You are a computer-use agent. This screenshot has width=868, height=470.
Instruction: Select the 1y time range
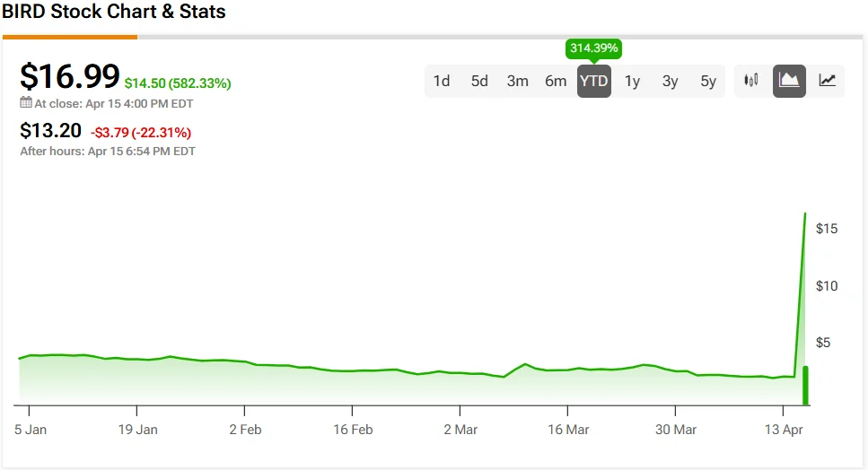[x=632, y=82]
